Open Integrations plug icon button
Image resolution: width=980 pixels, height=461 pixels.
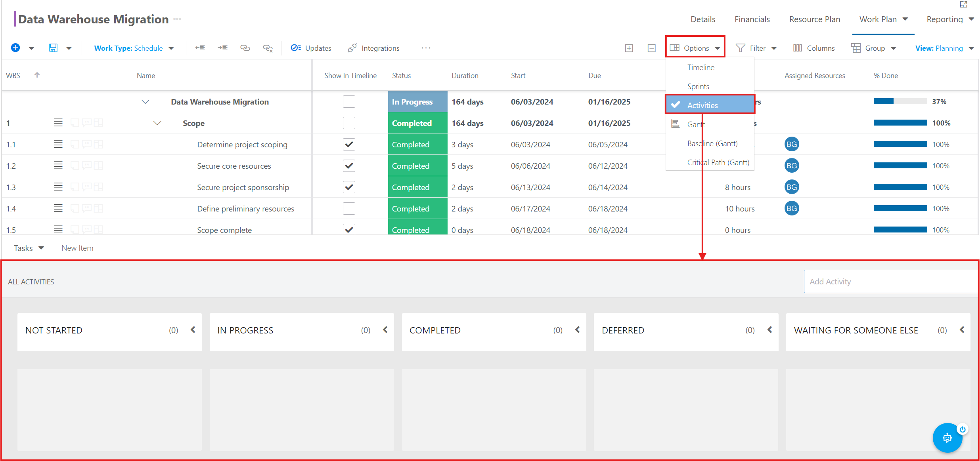(x=373, y=48)
